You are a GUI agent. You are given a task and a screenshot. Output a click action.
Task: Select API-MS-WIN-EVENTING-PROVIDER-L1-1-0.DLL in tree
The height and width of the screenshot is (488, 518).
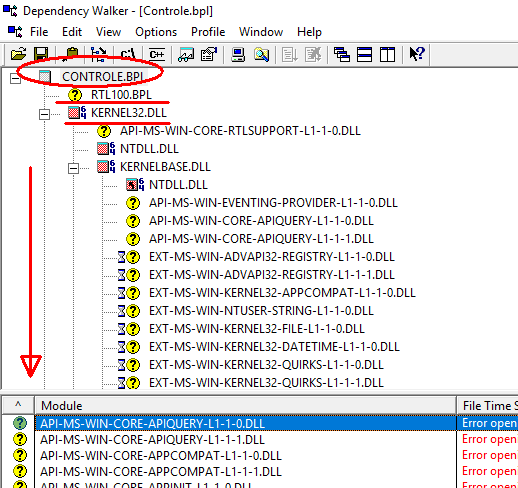273,203
